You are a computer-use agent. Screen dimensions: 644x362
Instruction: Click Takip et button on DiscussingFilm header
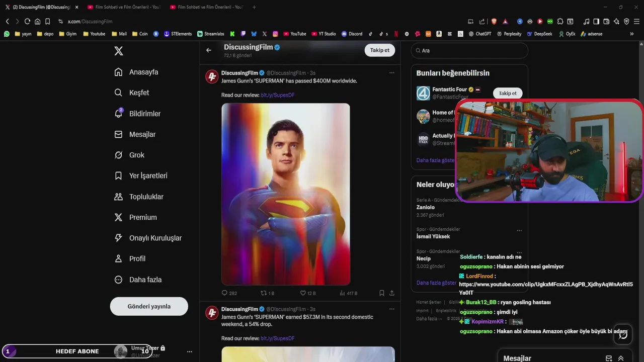point(380,50)
